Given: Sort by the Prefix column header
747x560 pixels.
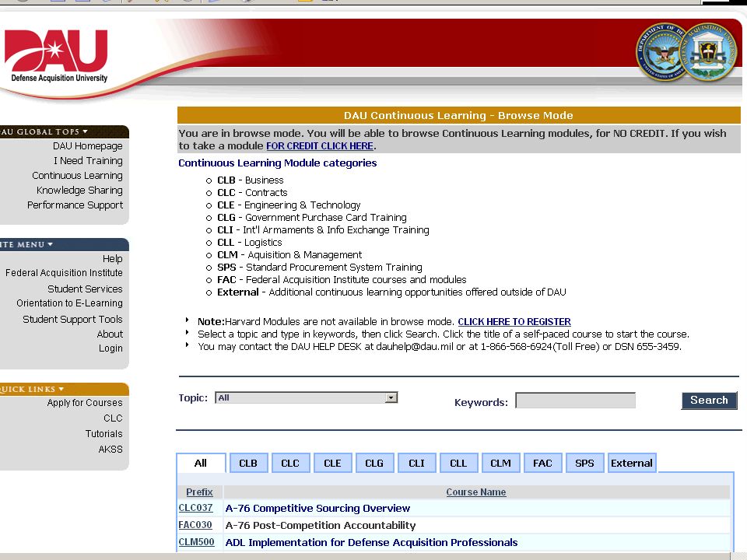Looking at the screenshot, I should (x=199, y=492).
